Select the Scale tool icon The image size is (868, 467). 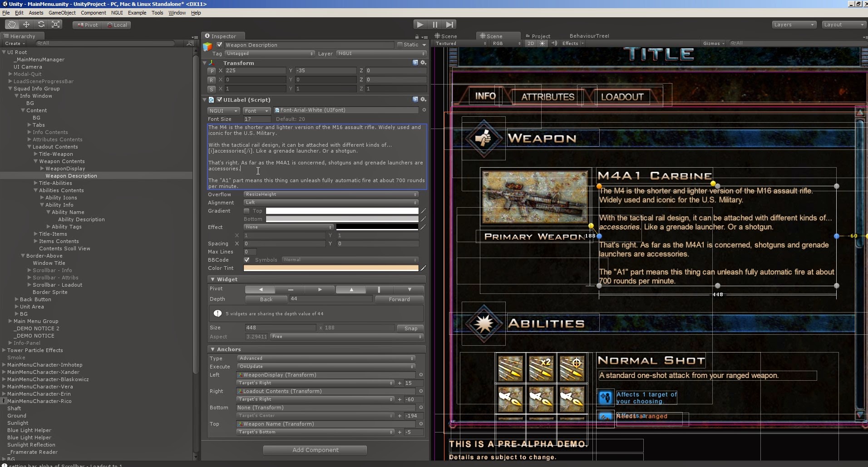click(56, 25)
